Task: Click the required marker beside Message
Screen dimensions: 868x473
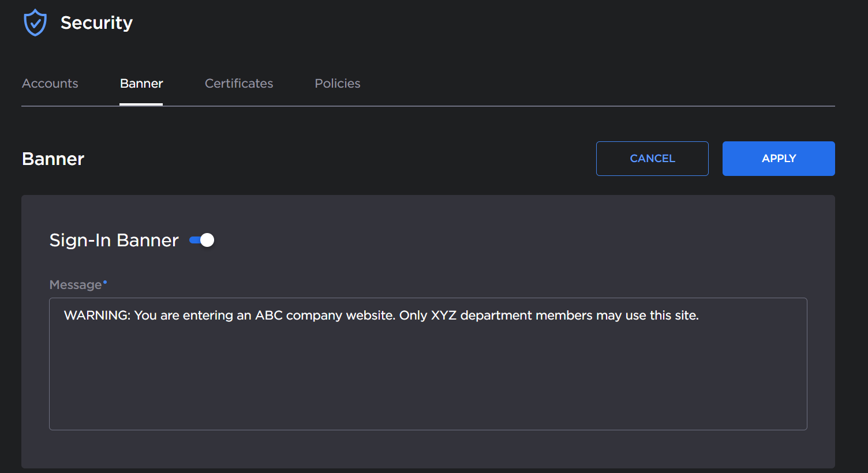Action: (105, 282)
